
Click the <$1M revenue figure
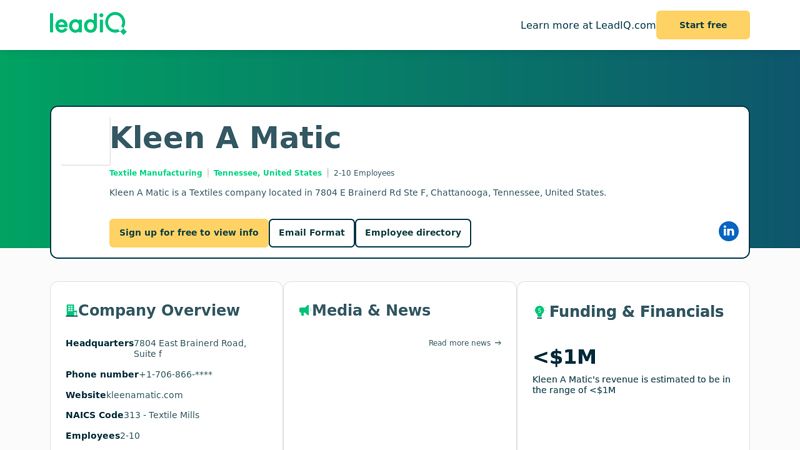(564, 357)
